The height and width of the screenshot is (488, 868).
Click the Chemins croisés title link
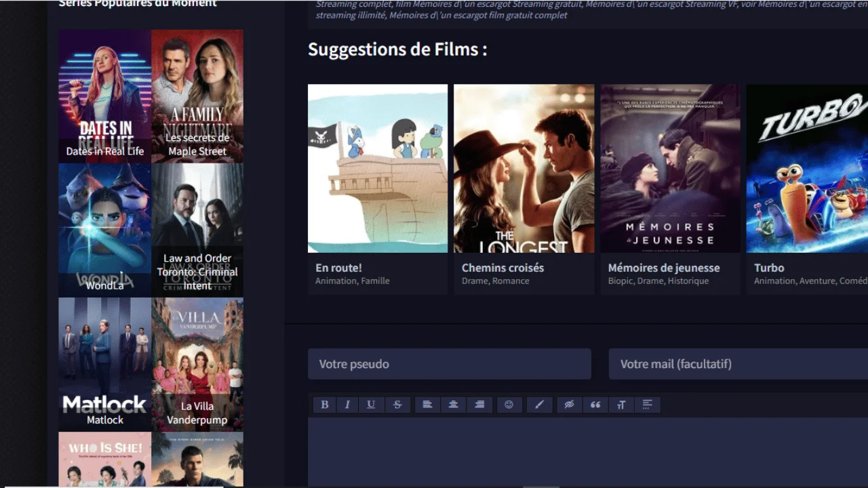(x=502, y=268)
